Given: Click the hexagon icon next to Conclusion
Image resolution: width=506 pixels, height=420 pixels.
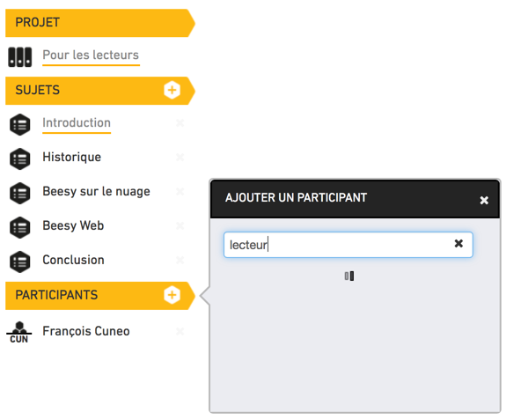Looking at the screenshot, I should point(20,262).
